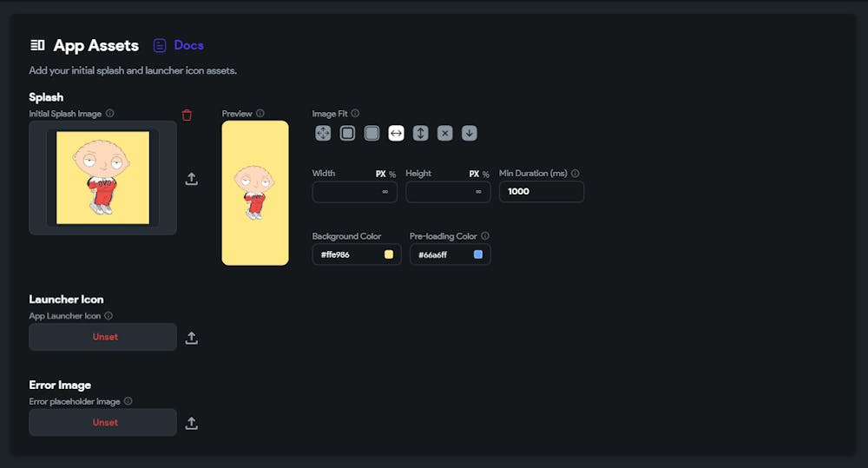Viewport: 868px width, 468px height.
Task: Open the Docs link
Action: (188, 45)
